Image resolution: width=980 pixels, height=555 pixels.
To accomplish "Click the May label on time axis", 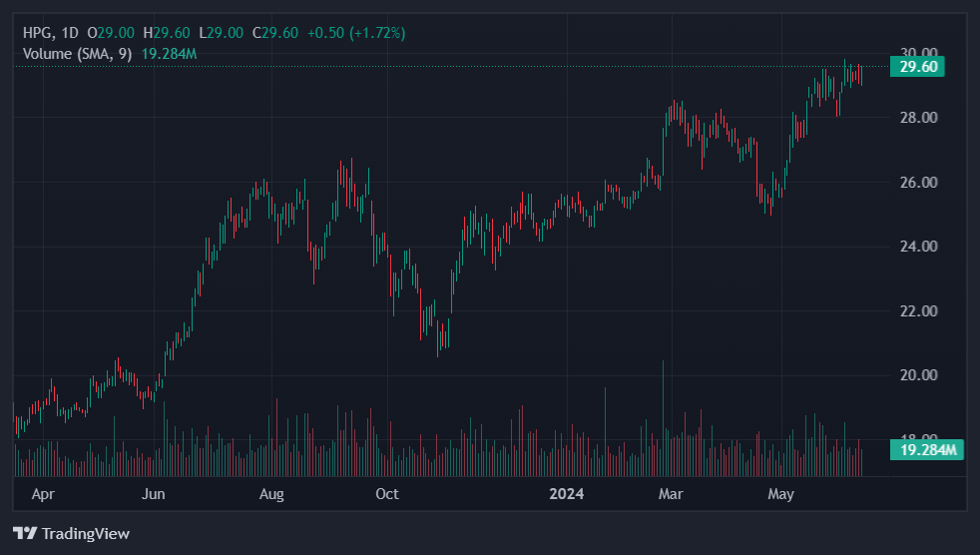I will click(780, 494).
